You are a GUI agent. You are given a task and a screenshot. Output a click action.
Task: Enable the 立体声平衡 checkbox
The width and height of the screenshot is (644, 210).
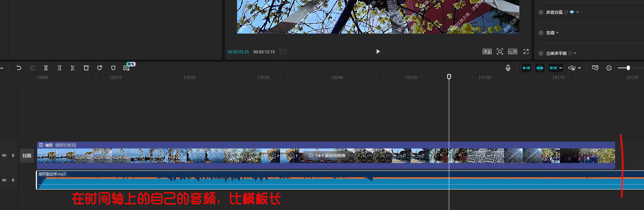541,53
